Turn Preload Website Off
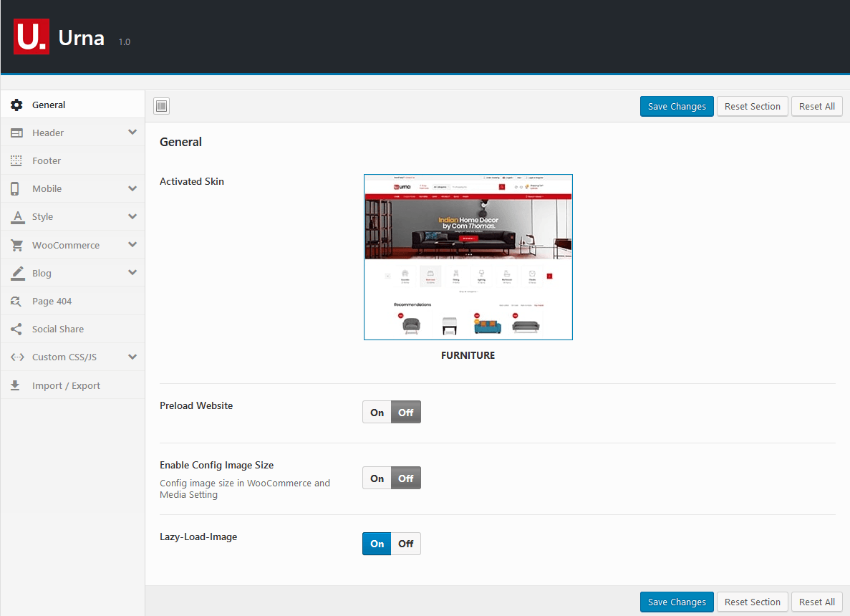This screenshot has width=850, height=616. pyautogui.click(x=406, y=412)
